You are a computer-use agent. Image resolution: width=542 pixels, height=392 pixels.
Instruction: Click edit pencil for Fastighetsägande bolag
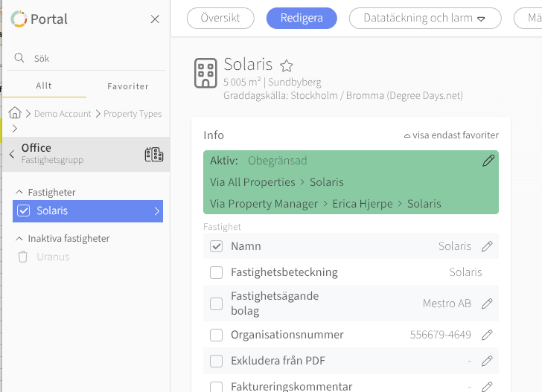[487, 303]
